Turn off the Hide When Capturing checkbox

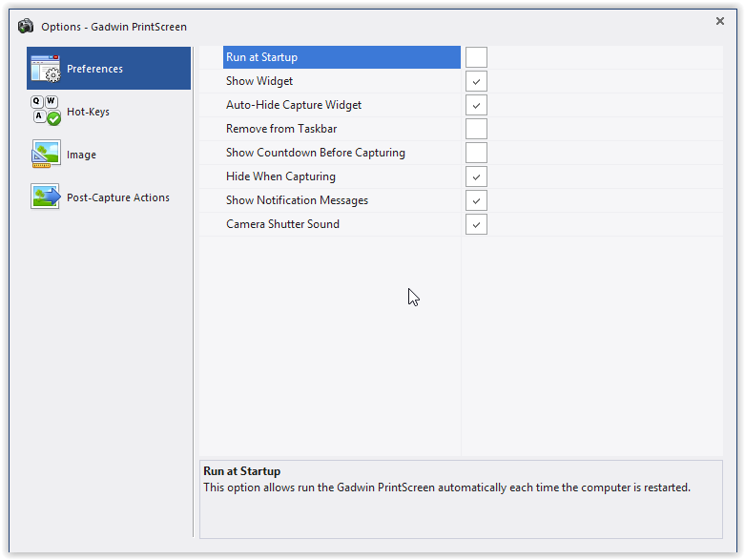(x=476, y=176)
